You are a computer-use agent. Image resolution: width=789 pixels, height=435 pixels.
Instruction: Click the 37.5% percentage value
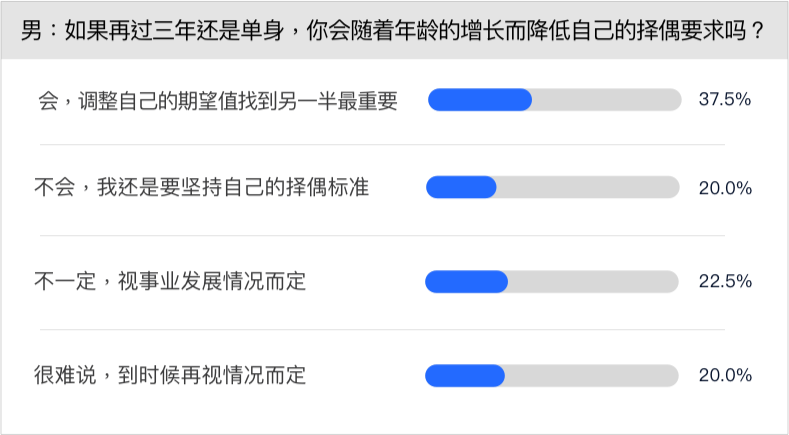click(x=725, y=100)
